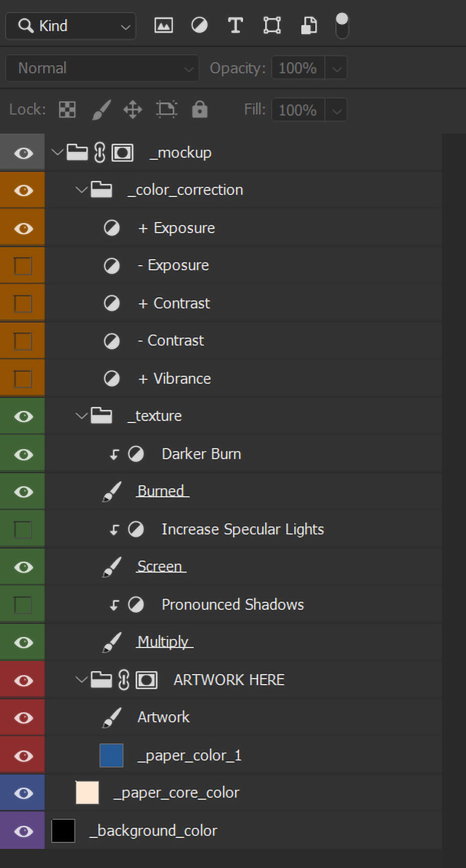466x868 pixels.
Task: Open the Normal blend mode dropdown
Action: click(x=102, y=68)
